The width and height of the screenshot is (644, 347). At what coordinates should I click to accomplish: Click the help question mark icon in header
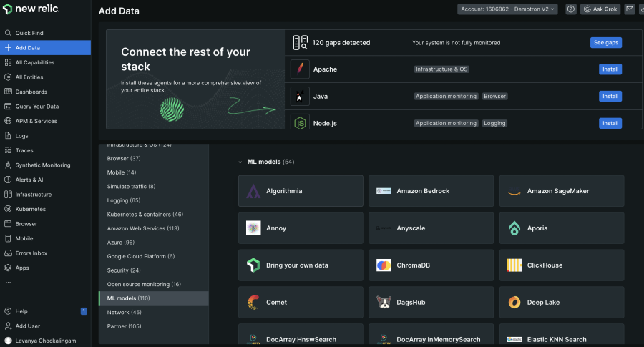571,9
